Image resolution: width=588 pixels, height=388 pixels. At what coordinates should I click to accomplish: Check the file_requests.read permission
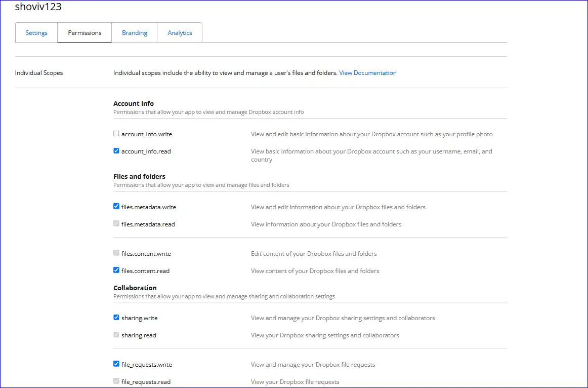click(x=116, y=381)
